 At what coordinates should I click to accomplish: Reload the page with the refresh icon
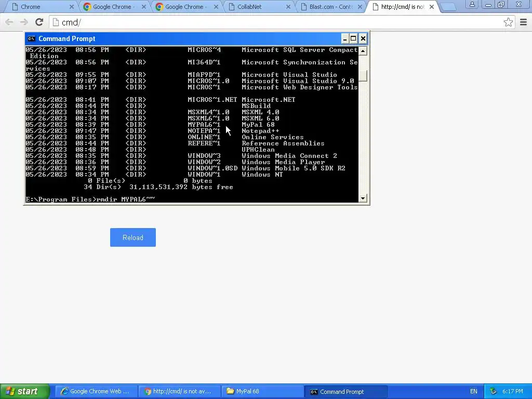click(x=39, y=22)
